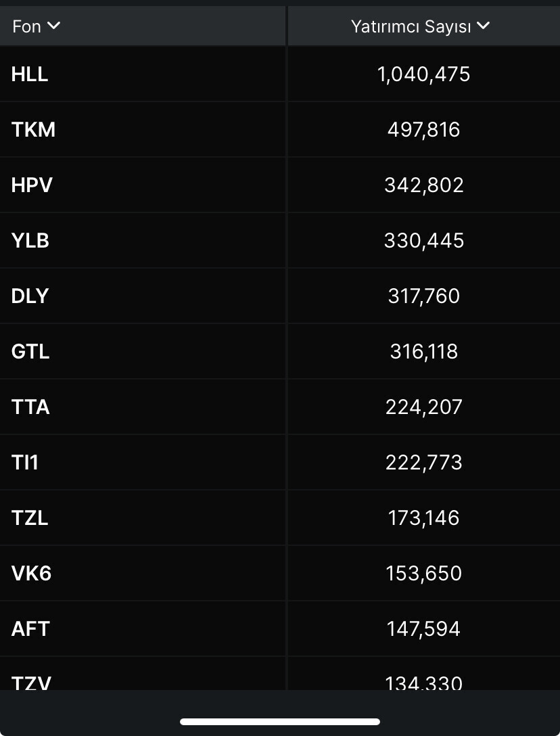Screen dimensions: 560x736
Task: Select the Fon column header label
Action: [27, 27]
